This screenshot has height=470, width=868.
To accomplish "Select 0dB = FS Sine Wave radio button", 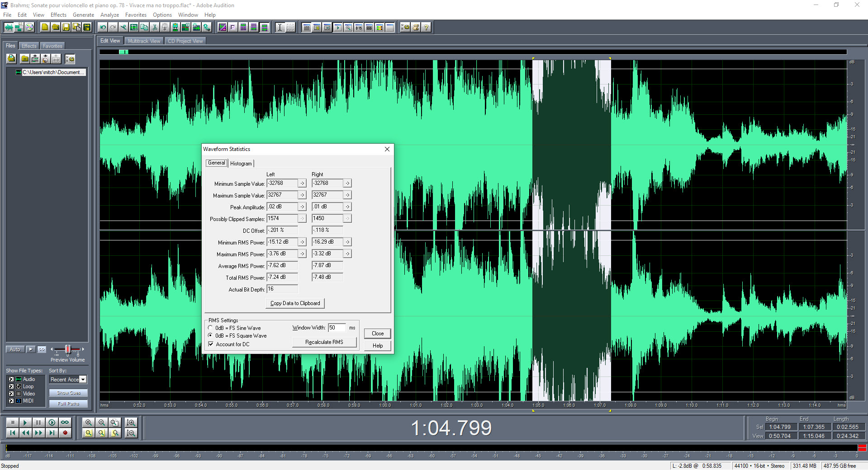I will [210, 328].
